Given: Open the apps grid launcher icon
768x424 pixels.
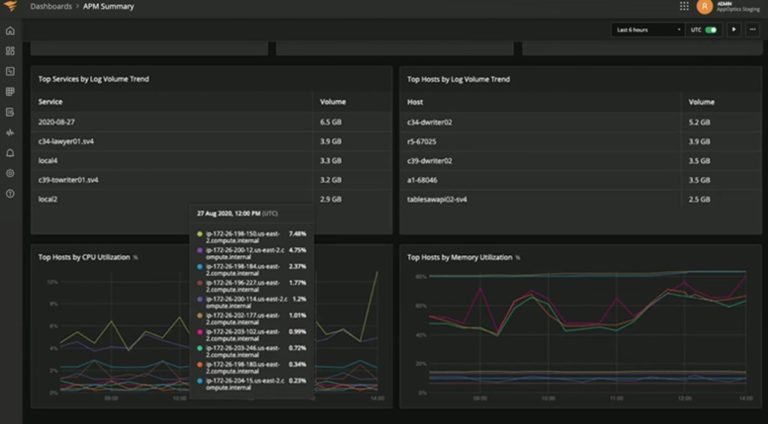Looking at the screenshot, I should pyautogui.click(x=684, y=6).
